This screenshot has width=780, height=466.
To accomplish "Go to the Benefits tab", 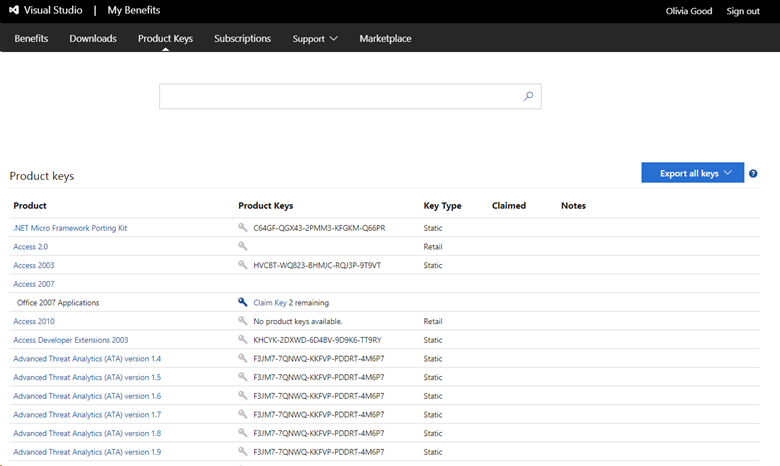I will click(31, 38).
